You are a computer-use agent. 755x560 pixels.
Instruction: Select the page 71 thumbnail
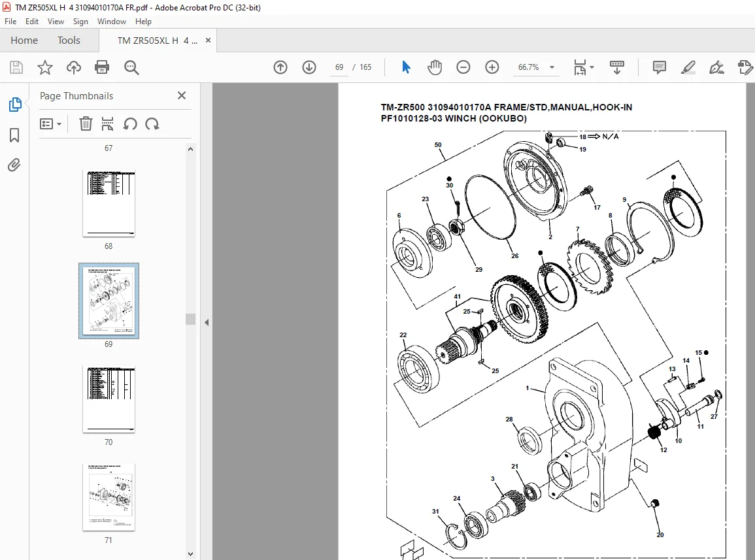(x=109, y=497)
